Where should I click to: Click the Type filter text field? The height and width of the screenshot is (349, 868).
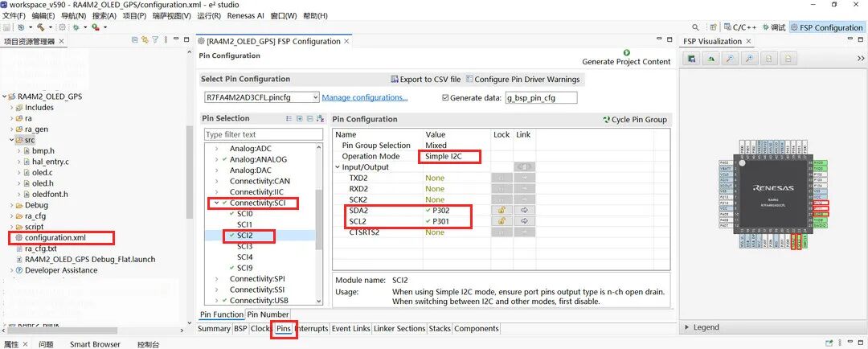(262, 134)
